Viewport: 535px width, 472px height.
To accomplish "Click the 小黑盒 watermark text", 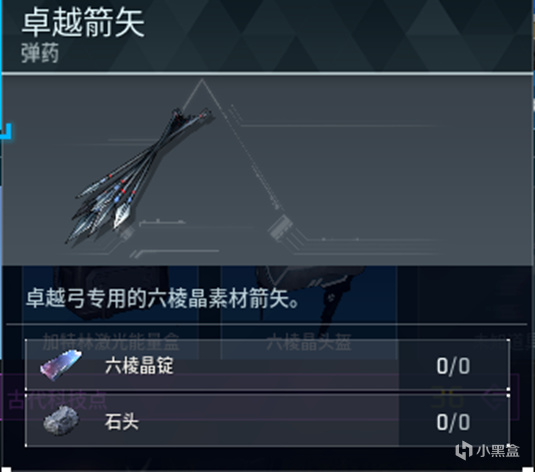I will pyautogui.click(x=498, y=450).
